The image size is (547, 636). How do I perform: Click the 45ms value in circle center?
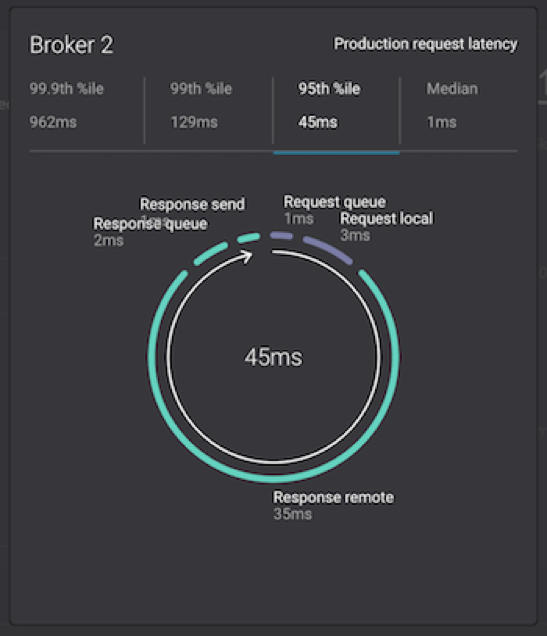(x=273, y=357)
